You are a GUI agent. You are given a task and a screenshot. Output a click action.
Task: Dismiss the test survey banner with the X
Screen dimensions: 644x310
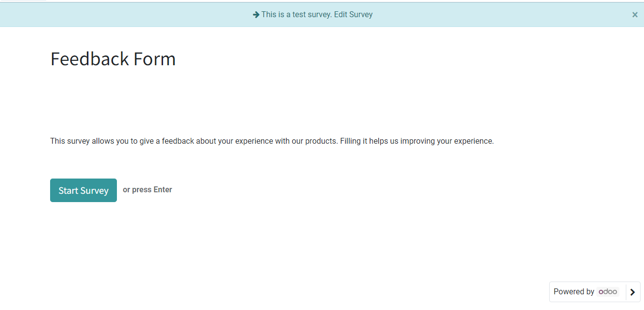point(635,15)
